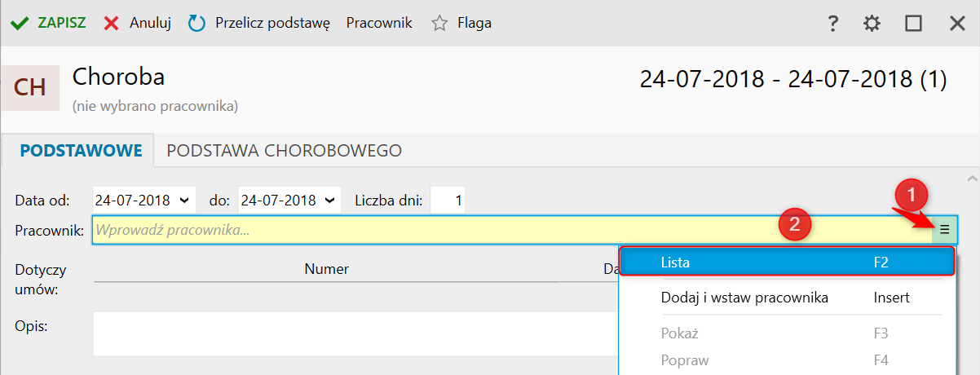Image resolution: width=980 pixels, height=375 pixels.
Task: Open help with the question mark icon
Action: pyautogui.click(x=832, y=24)
